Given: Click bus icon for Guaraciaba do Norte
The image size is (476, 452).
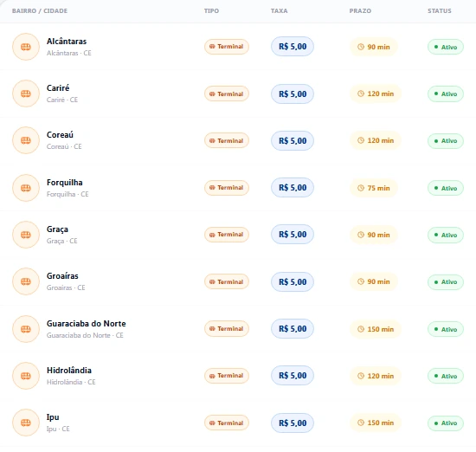Looking at the screenshot, I should (x=26, y=329).
